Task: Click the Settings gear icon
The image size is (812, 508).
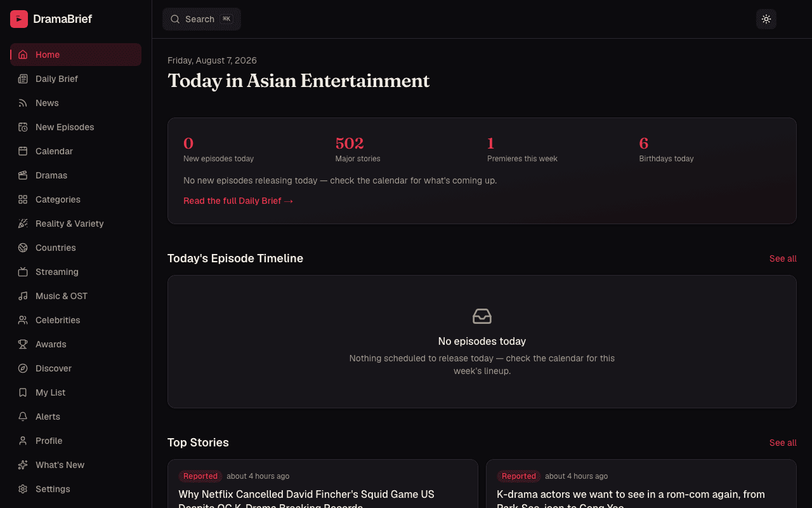Action: pos(23,489)
